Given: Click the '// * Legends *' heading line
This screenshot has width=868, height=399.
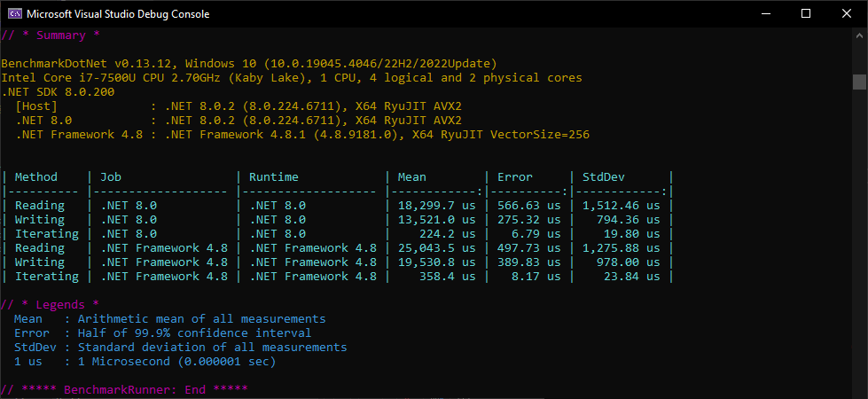Looking at the screenshot, I should coord(51,305).
